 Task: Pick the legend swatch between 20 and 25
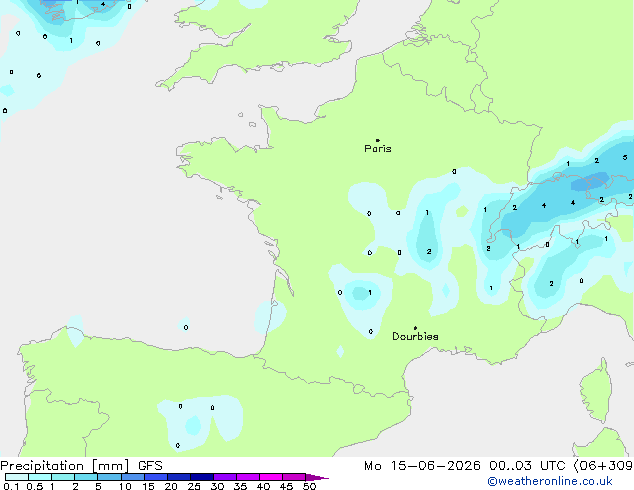pyautogui.click(x=179, y=477)
